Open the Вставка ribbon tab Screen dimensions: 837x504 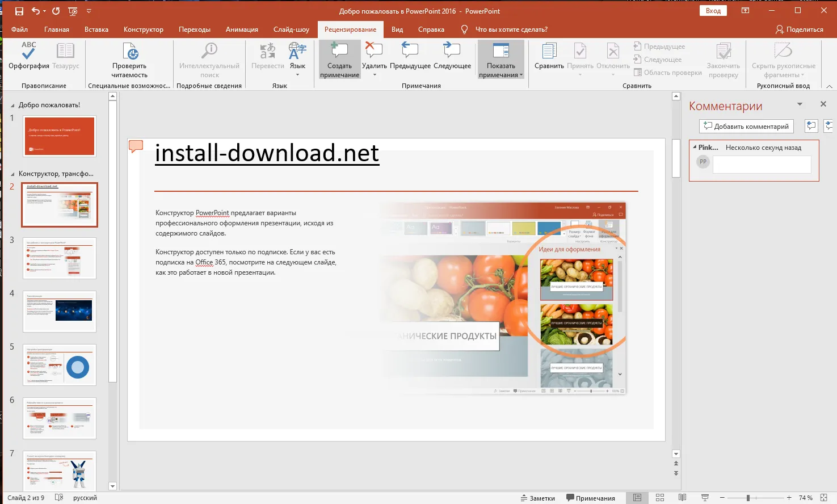tap(96, 30)
